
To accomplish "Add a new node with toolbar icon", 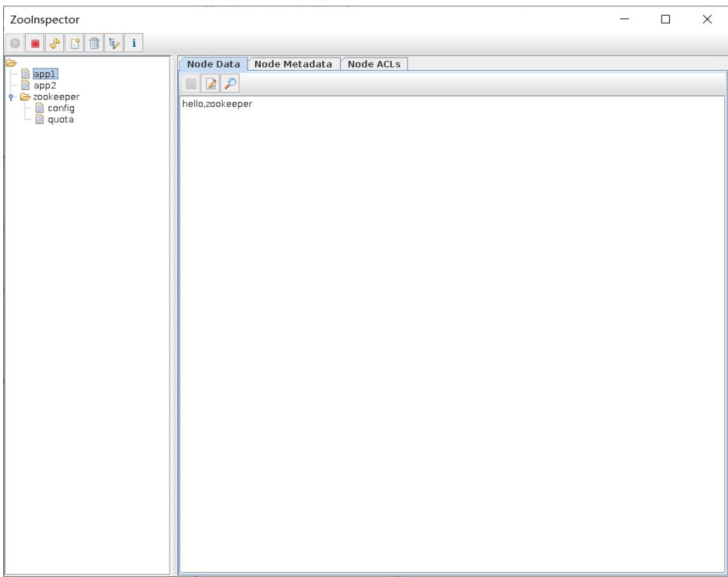I will [x=75, y=43].
